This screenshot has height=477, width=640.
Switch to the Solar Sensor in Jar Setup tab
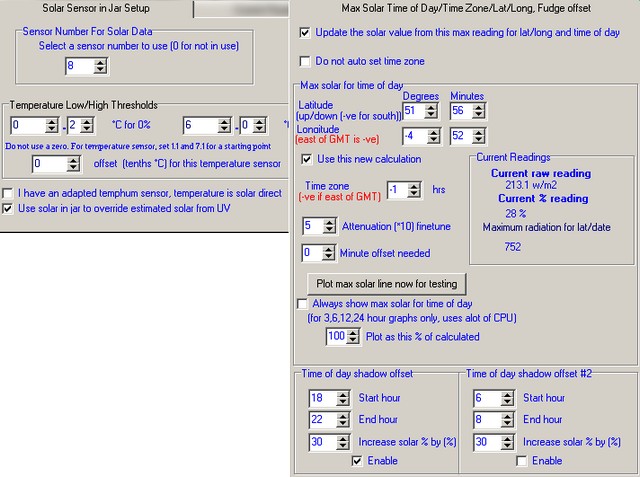coord(96,8)
